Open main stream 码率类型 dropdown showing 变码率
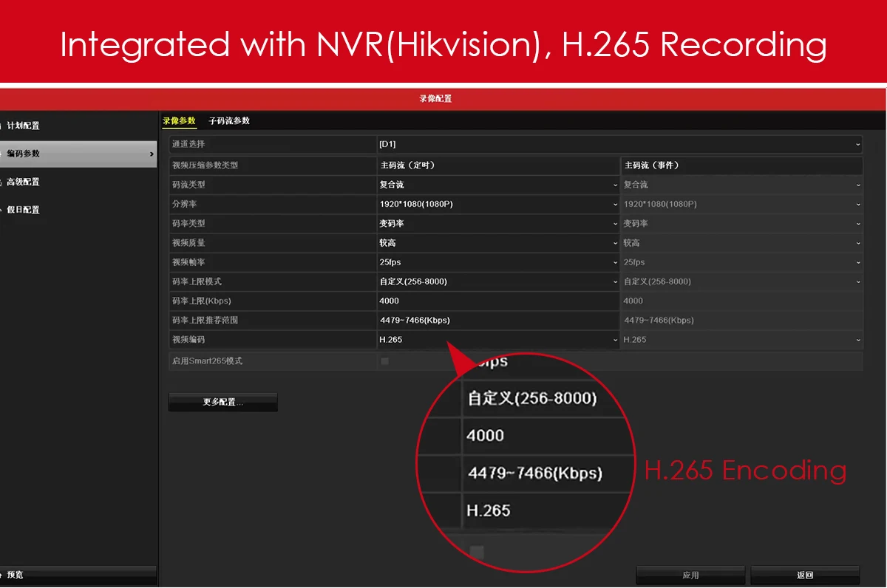The image size is (887, 588). 498,223
